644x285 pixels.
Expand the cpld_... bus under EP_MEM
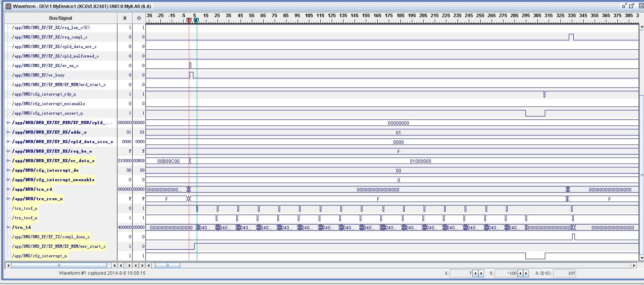(x=8, y=123)
